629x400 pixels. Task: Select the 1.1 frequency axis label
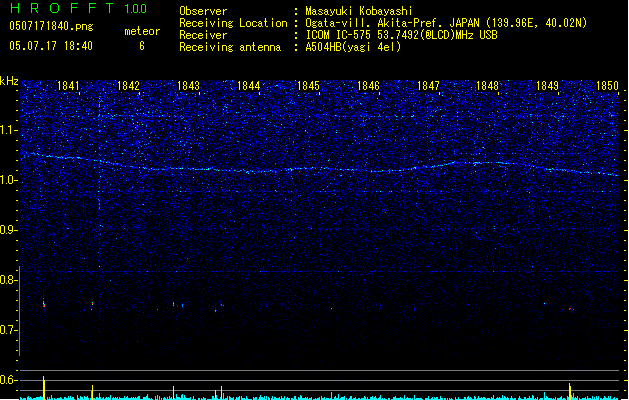coord(9,130)
